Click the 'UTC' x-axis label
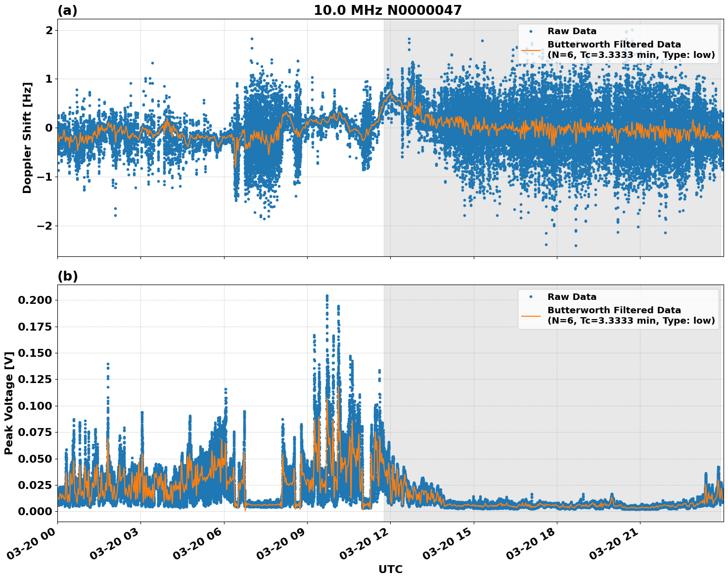This screenshot has height=580, width=728. coord(390,570)
